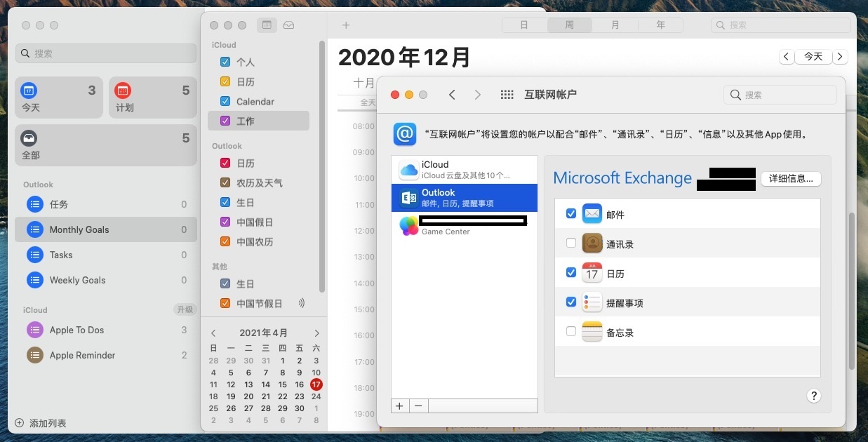
Task: Select the iCloud account
Action: click(x=465, y=170)
